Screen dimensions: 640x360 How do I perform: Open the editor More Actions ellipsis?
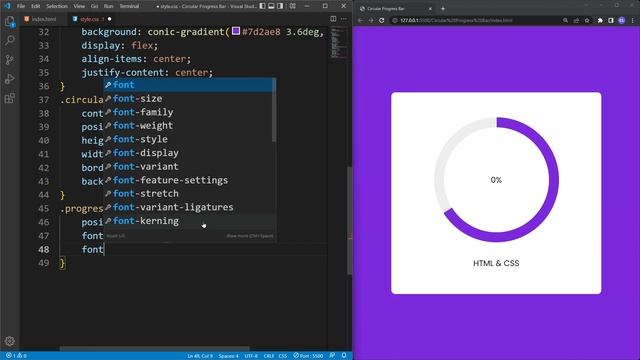(344, 19)
